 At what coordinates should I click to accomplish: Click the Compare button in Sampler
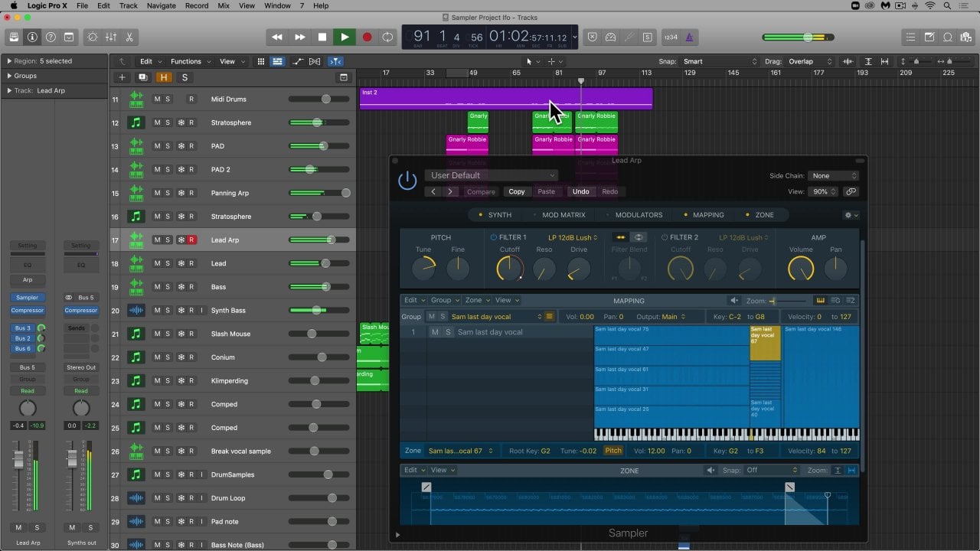click(481, 192)
